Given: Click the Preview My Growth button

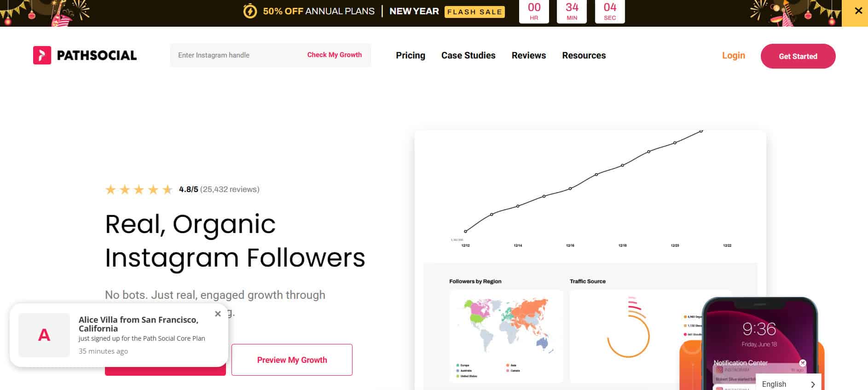Looking at the screenshot, I should [292, 360].
